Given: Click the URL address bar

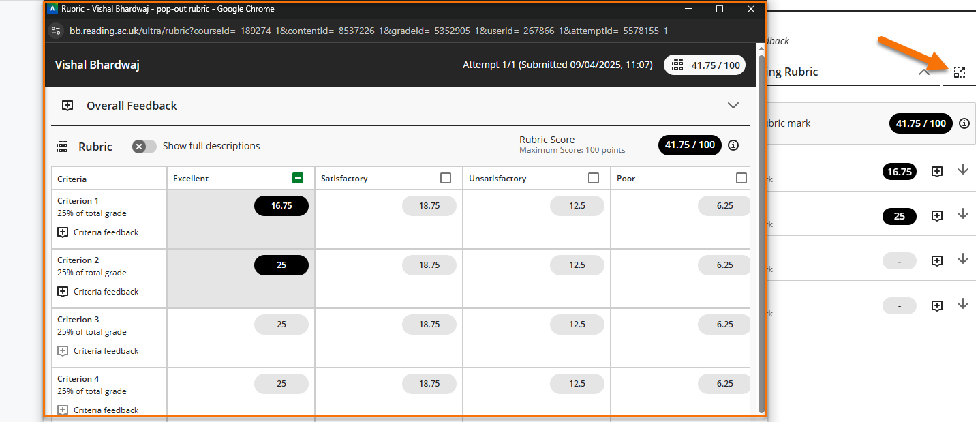Looking at the screenshot, I should click(x=368, y=31).
